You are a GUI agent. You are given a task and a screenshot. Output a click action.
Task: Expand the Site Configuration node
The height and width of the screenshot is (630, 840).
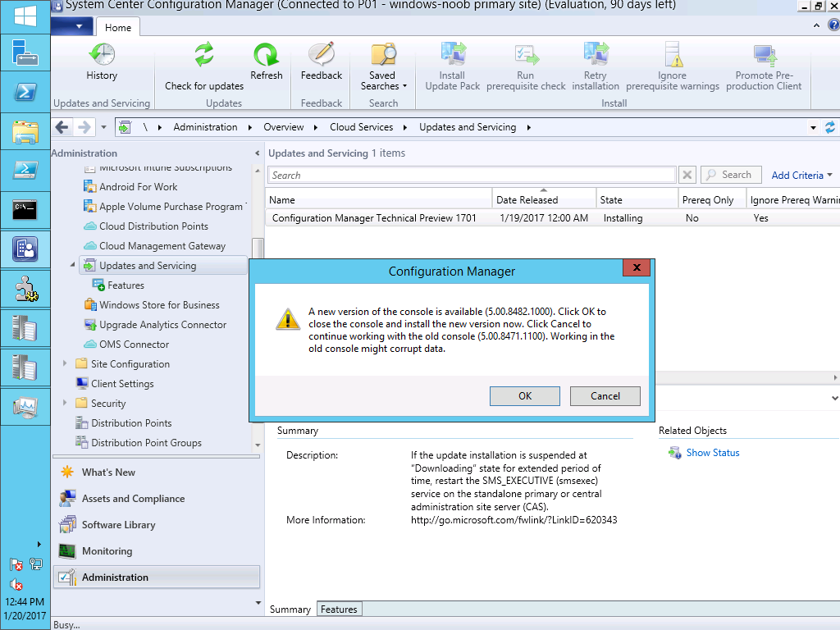[65, 363]
